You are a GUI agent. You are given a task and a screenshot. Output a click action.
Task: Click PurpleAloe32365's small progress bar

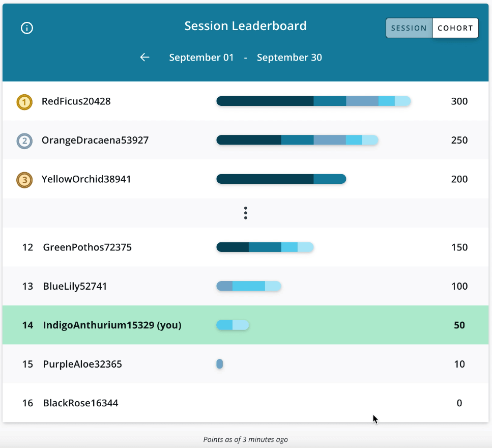tap(219, 364)
